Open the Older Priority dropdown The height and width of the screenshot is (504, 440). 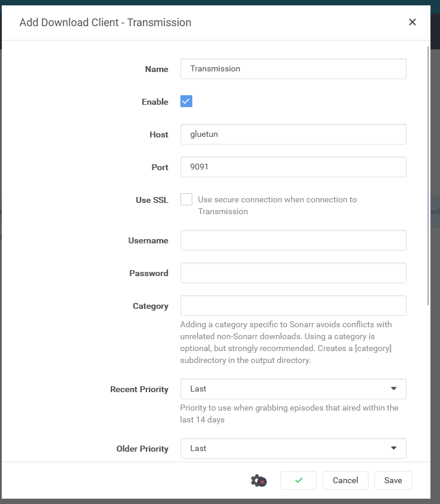click(x=293, y=448)
